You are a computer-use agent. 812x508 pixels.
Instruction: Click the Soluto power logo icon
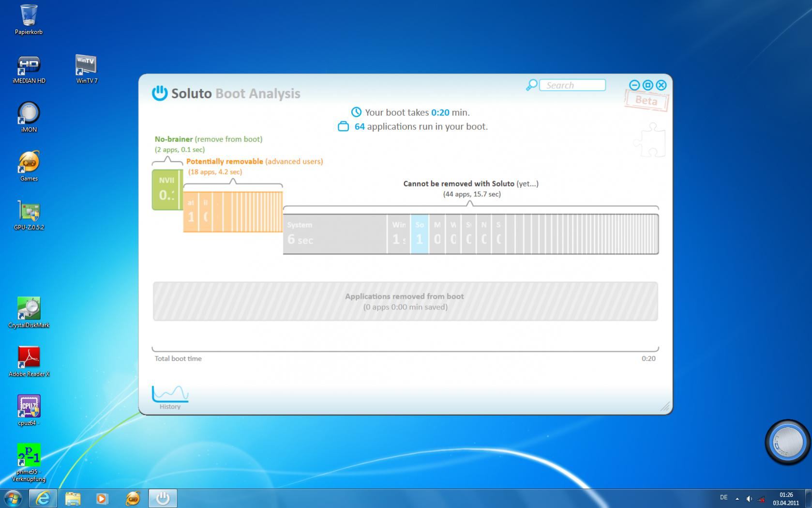(x=159, y=93)
